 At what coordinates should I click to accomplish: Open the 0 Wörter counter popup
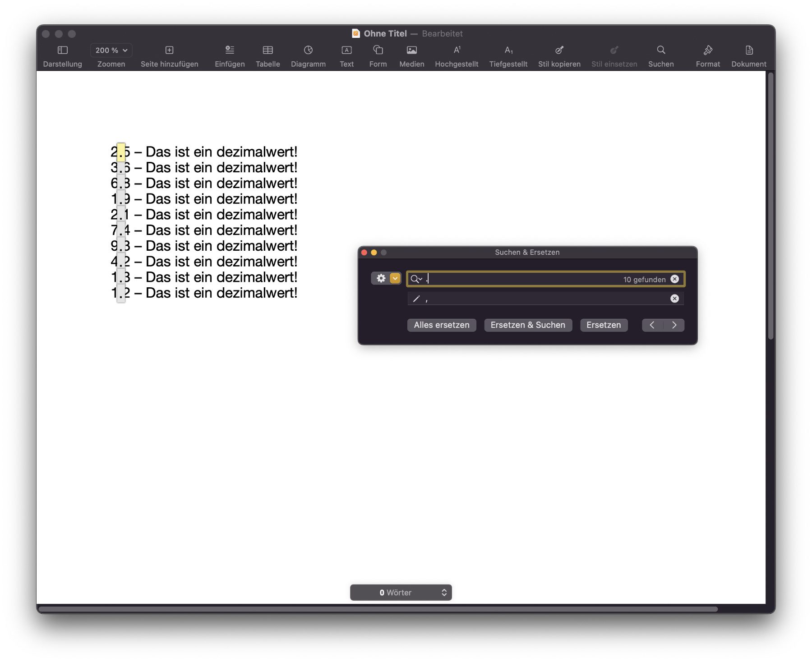coord(401,593)
